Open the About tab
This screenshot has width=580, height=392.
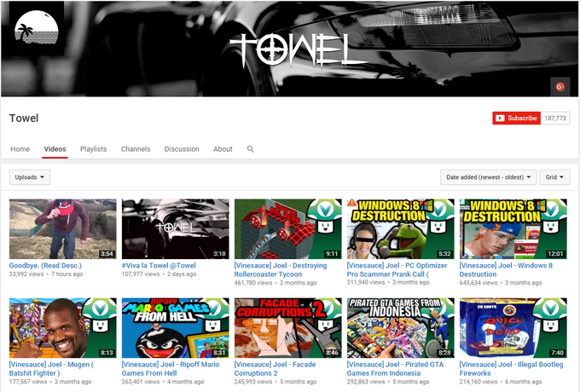[223, 149]
